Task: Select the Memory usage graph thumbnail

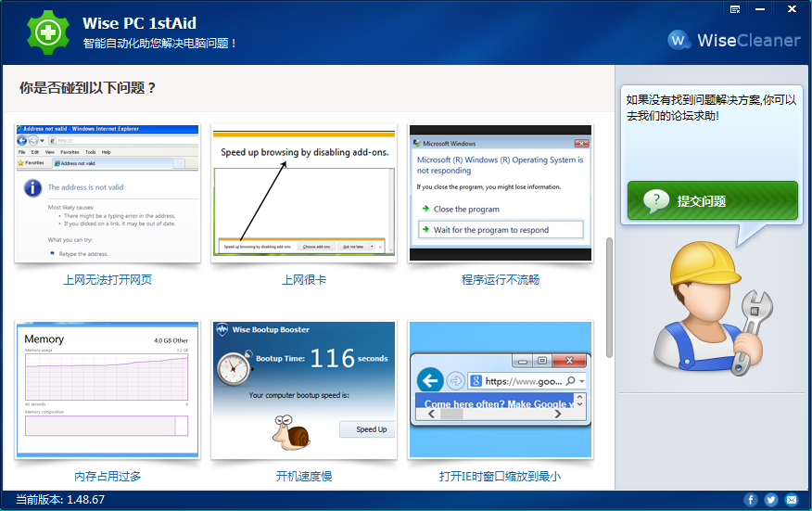Action: tap(108, 390)
